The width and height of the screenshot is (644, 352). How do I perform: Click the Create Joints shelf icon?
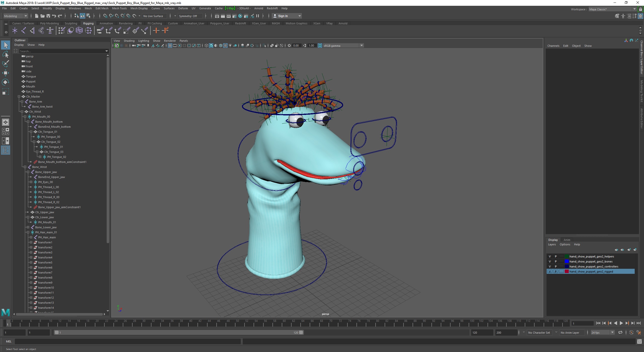[23, 31]
